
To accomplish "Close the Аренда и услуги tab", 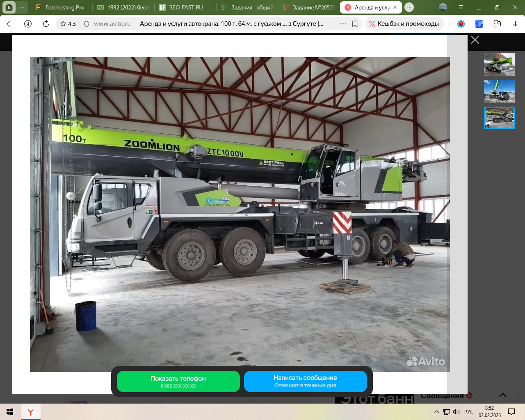I will click(x=395, y=7).
